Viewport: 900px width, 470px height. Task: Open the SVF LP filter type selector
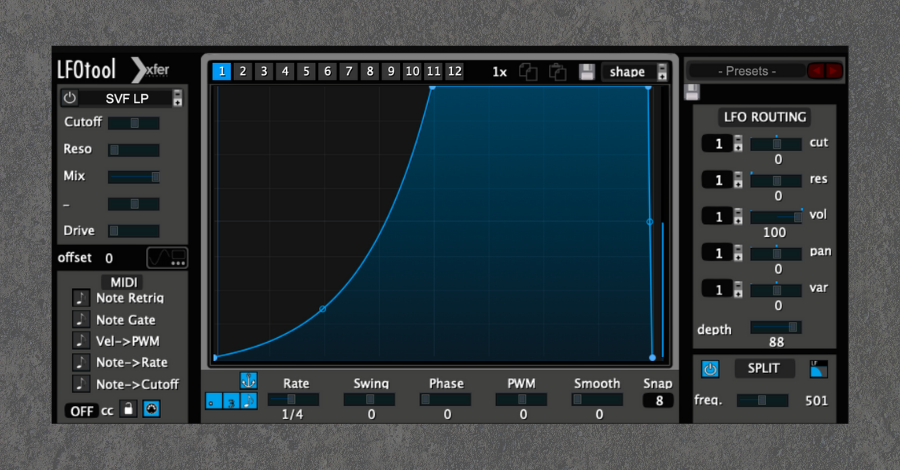click(126, 98)
